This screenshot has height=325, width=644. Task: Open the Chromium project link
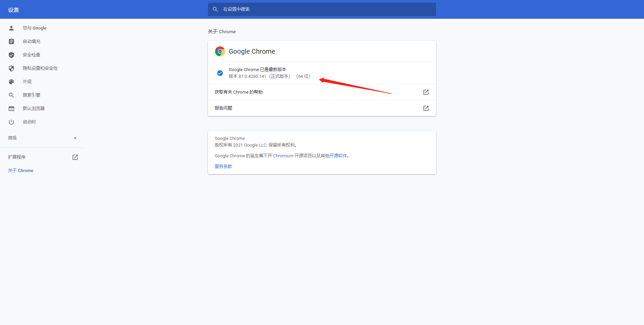click(x=283, y=156)
